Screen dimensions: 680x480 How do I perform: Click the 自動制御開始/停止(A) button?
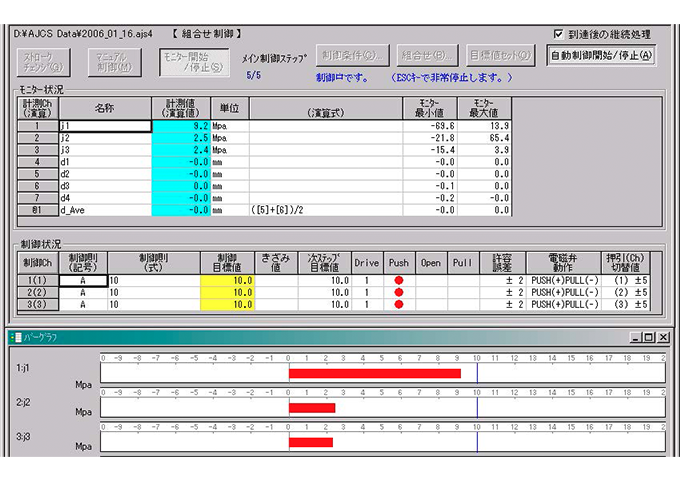tap(601, 56)
